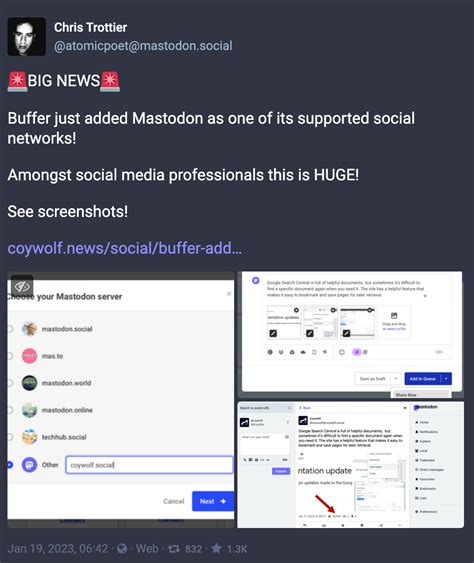
Task: Expand the Save as Draft dropdown arrow
Action: pos(395,378)
